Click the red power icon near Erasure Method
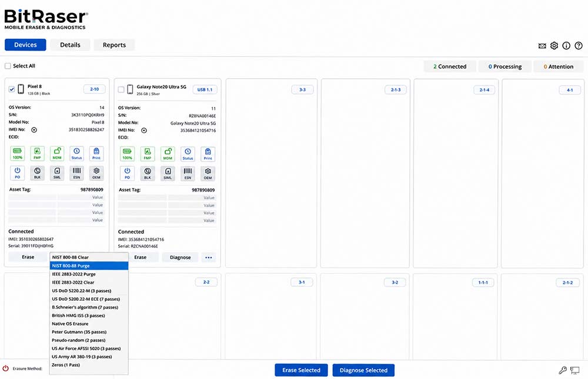 point(6,368)
